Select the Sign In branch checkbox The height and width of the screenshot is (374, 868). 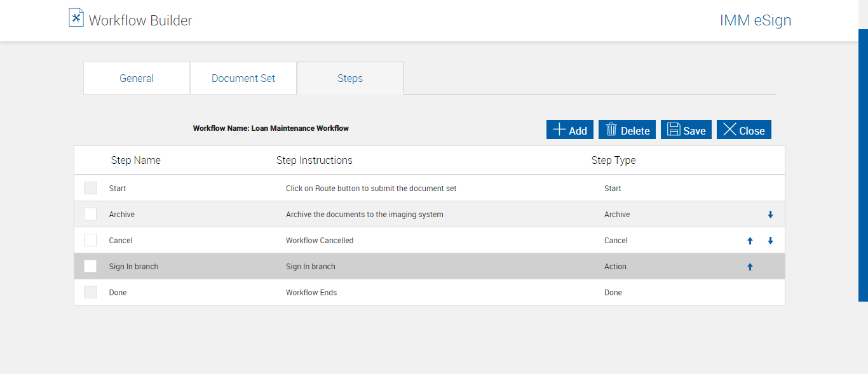(x=90, y=266)
